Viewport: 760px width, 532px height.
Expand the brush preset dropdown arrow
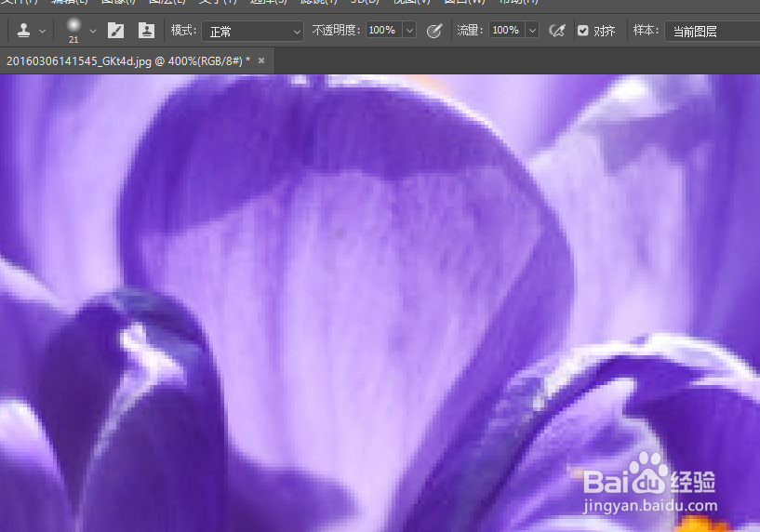pyautogui.click(x=93, y=32)
